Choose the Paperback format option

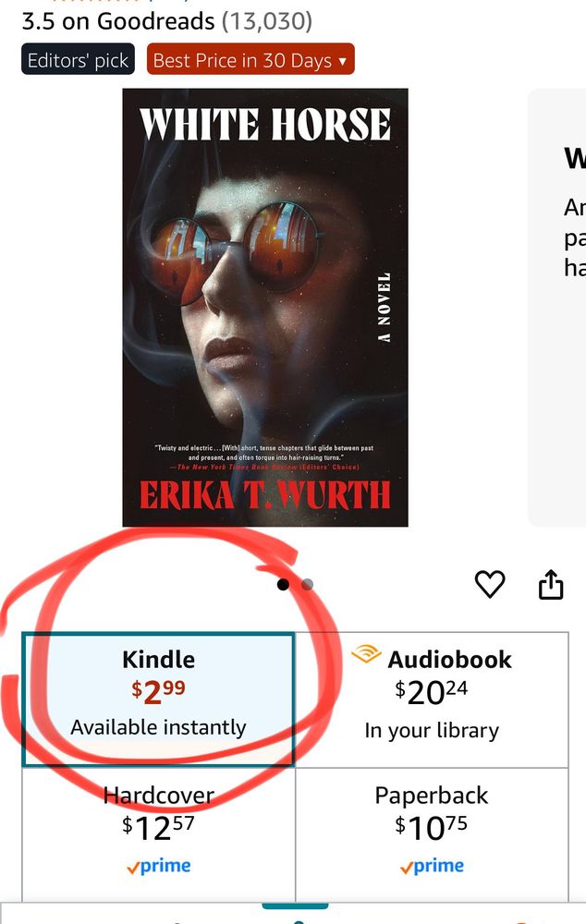433,834
